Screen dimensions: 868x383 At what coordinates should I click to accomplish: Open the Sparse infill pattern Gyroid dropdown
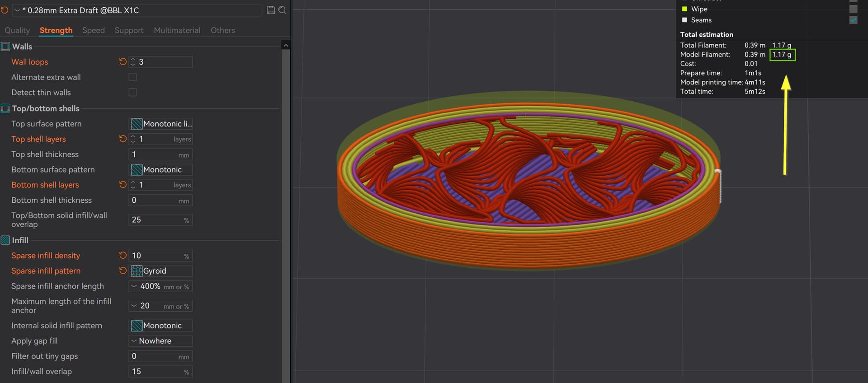160,271
